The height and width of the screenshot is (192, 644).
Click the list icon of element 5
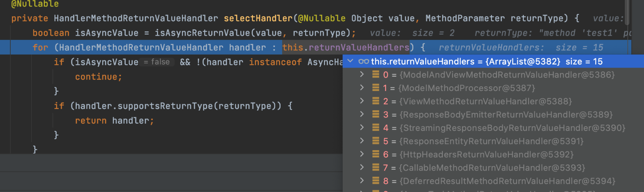[376, 141]
